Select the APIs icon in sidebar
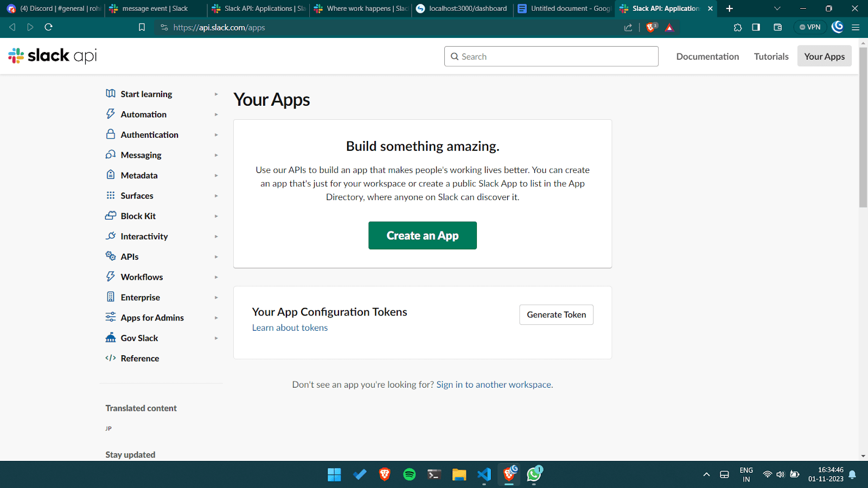 click(x=111, y=256)
